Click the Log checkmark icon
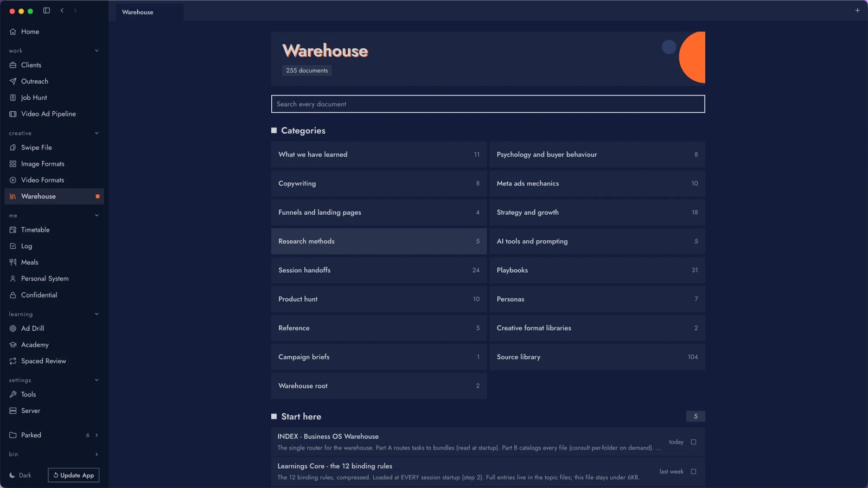The image size is (868, 488). pyautogui.click(x=13, y=246)
